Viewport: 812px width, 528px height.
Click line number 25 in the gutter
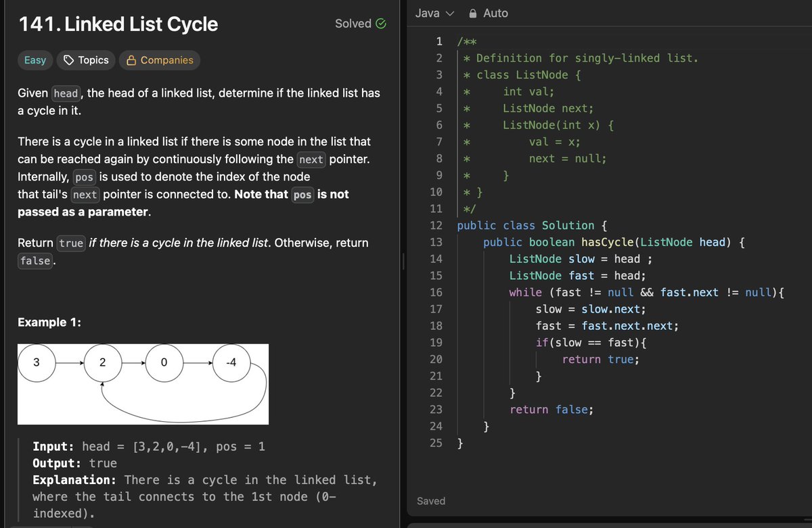click(x=436, y=443)
